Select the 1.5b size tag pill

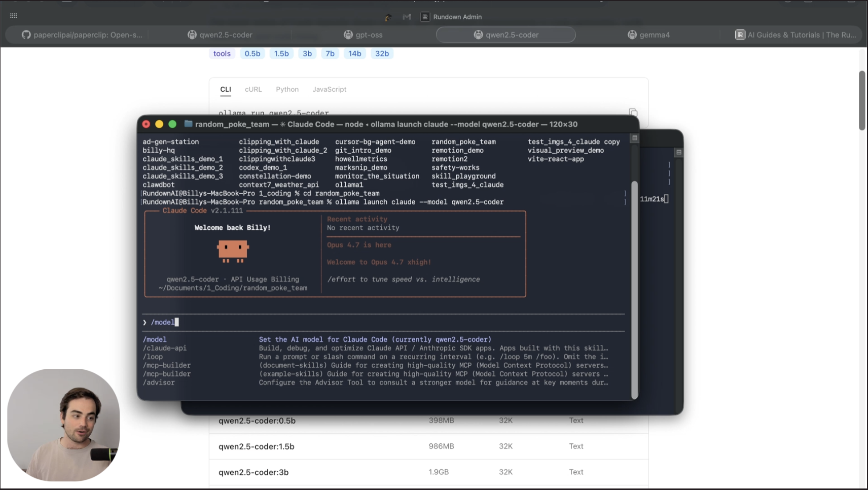coord(281,54)
